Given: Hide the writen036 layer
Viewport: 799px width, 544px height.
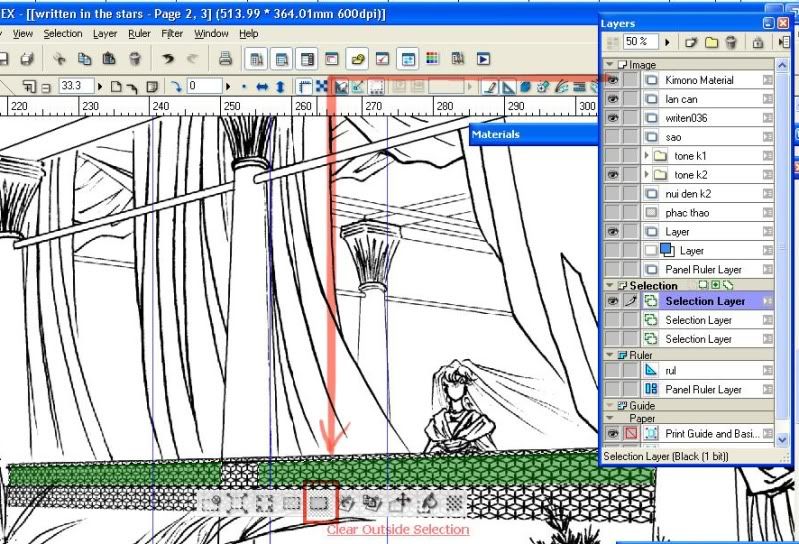Looking at the screenshot, I should pyautogui.click(x=612, y=118).
